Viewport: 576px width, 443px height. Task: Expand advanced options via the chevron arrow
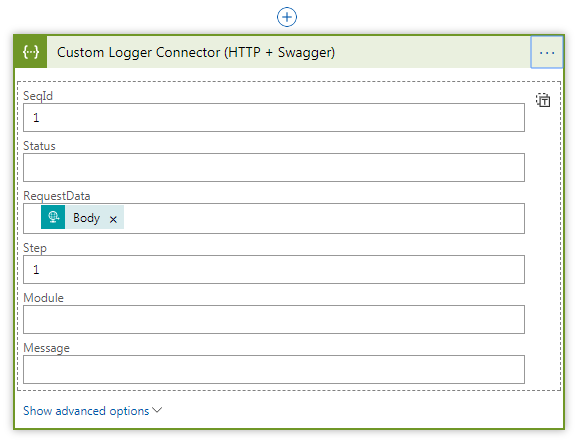[157, 410]
